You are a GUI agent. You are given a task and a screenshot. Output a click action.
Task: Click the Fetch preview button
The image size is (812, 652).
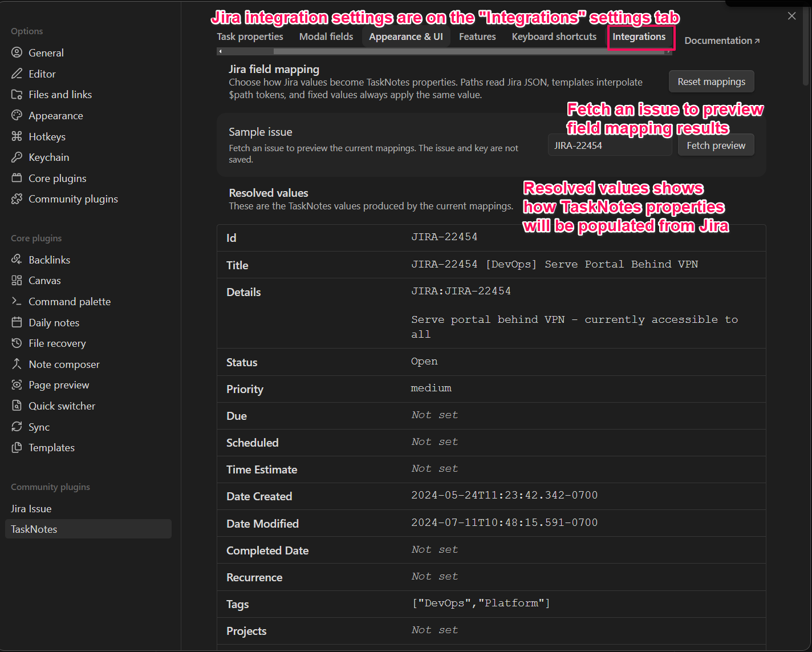[x=716, y=145]
